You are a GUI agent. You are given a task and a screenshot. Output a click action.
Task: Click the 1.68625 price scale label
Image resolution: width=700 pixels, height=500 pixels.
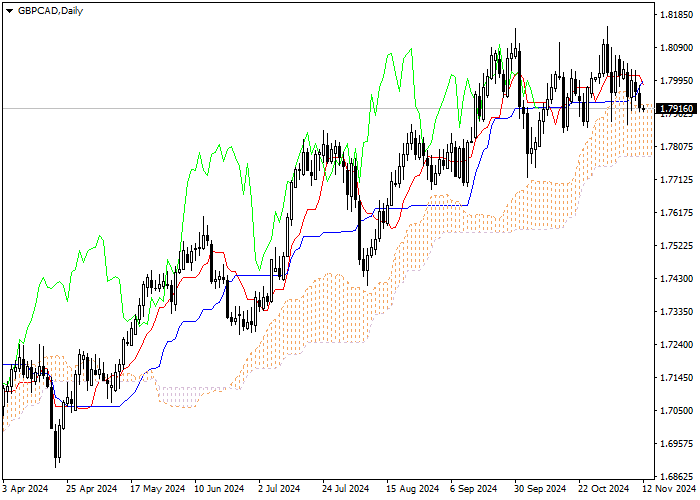676,477
